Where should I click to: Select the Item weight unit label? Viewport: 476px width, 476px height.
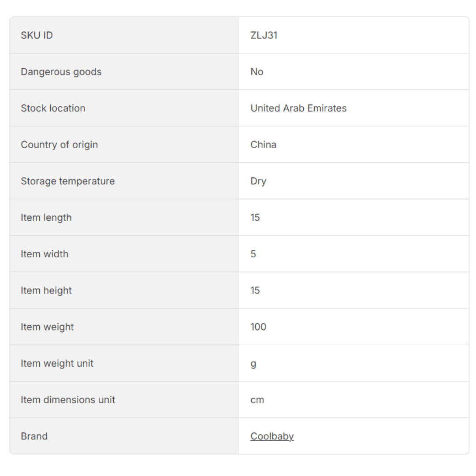[57, 364]
